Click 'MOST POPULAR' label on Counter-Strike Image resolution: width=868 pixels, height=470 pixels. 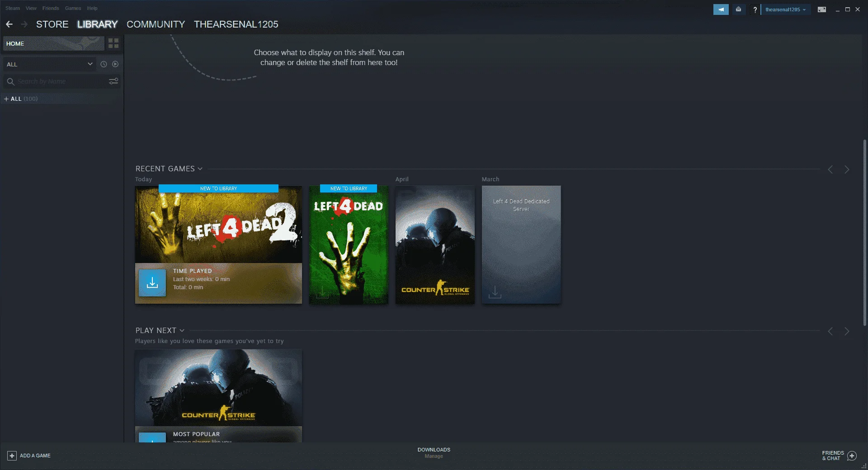[x=196, y=434]
